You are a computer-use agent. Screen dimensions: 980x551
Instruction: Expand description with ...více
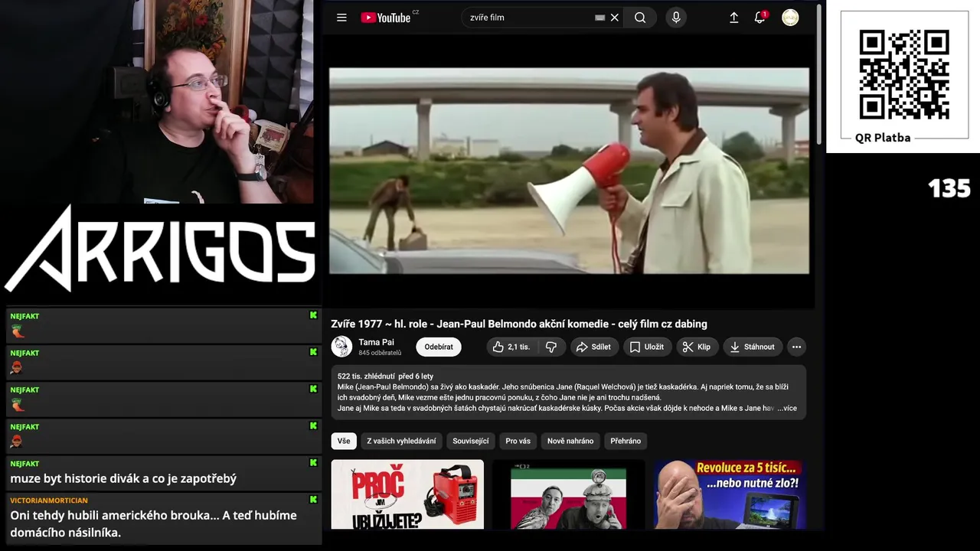[x=787, y=408]
